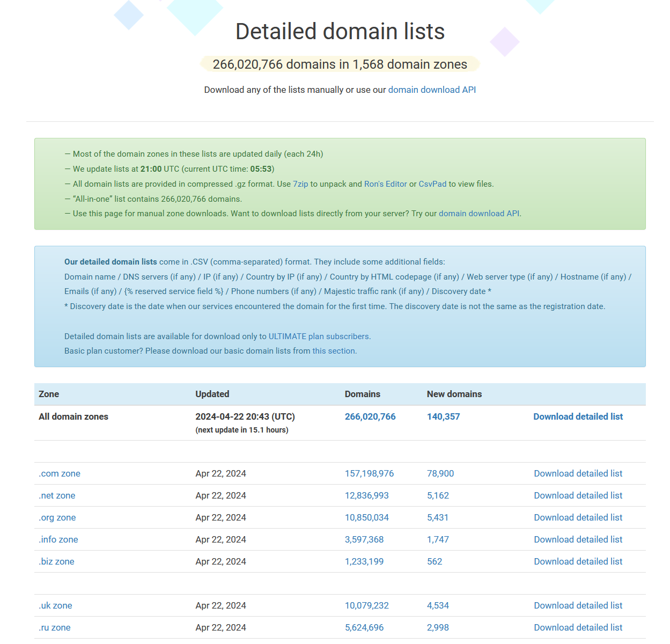Click .info new domains 1,747
Screen dimensions: 670x644
(x=438, y=539)
